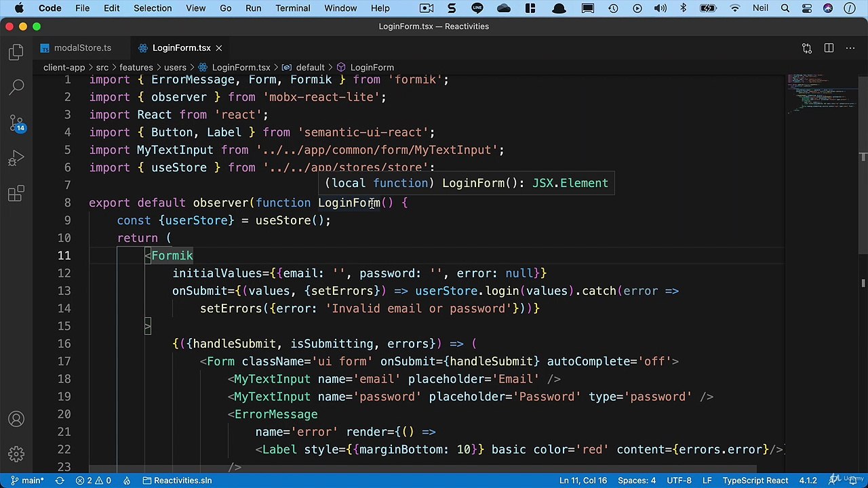Open the volume control in menu bar
Image resolution: width=868 pixels, height=488 pixels.
[660, 8]
